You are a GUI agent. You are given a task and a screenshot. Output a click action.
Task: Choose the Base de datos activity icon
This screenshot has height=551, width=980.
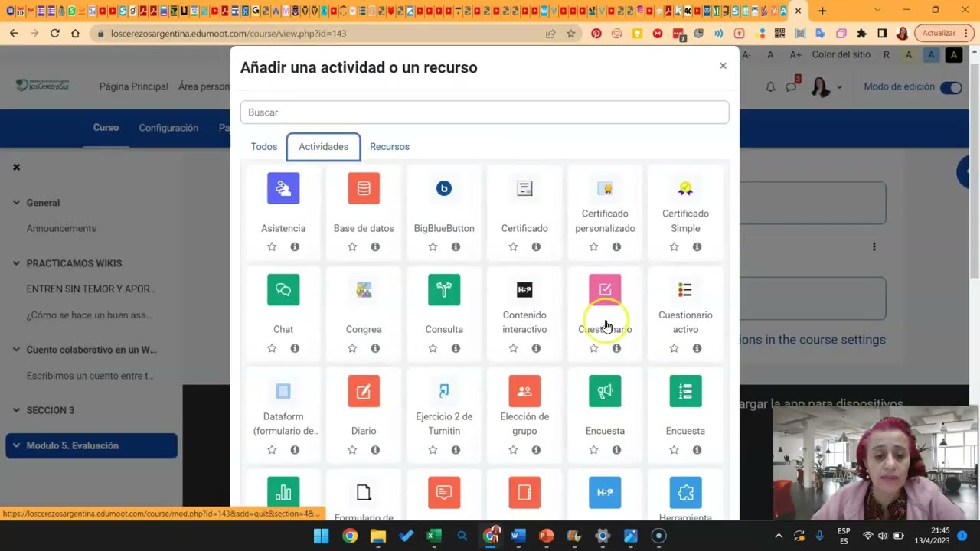coord(364,188)
